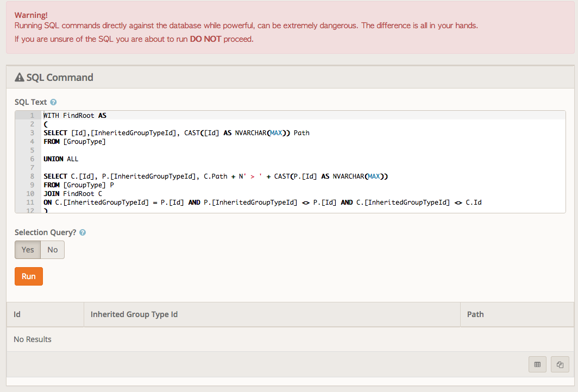This screenshot has height=392, width=578.
Task: Click the FROM [GroupType] P line
Action: (x=78, y=185)
